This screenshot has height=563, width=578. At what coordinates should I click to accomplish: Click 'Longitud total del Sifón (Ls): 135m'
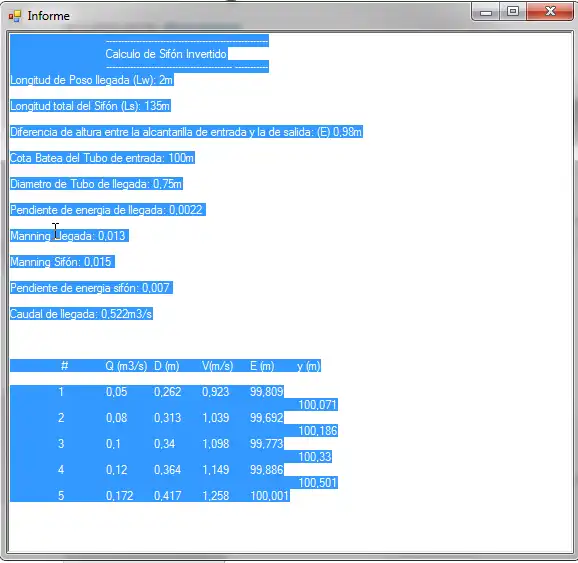[90, 106]
